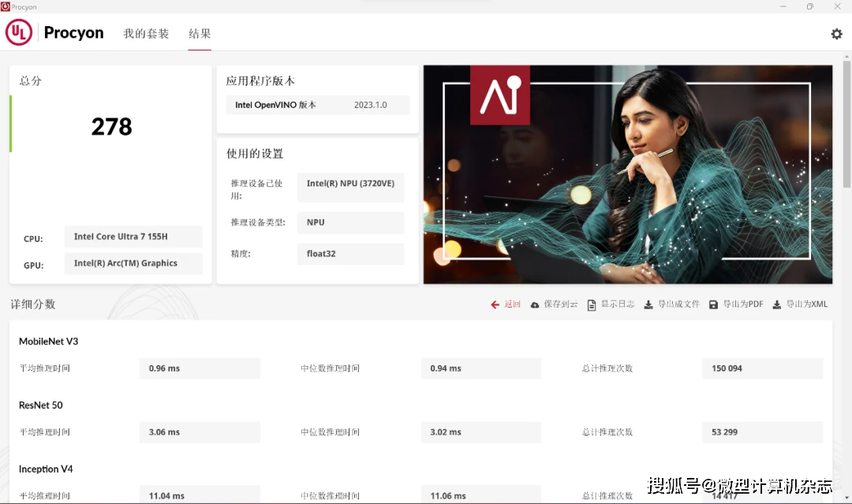Switch to the 我的套装 tab
852x504 pixels.
pos(146,34)
